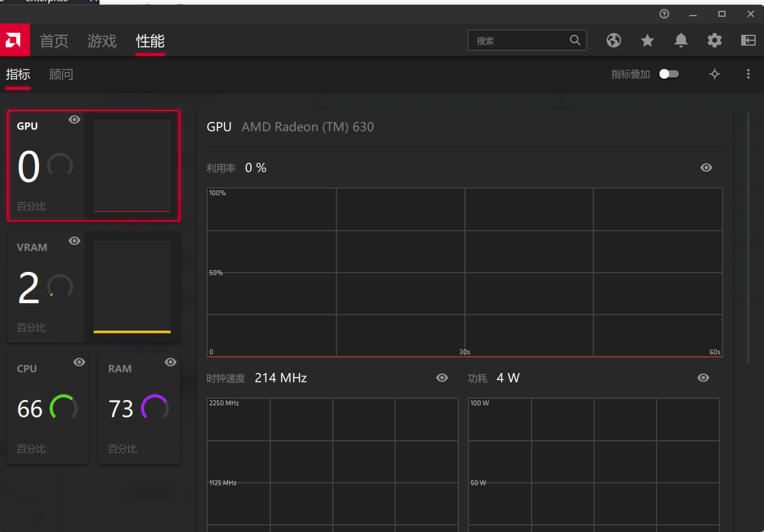The image size is (764, 532).
Task: Select the 性能 tab
Action: pos(150,41)
